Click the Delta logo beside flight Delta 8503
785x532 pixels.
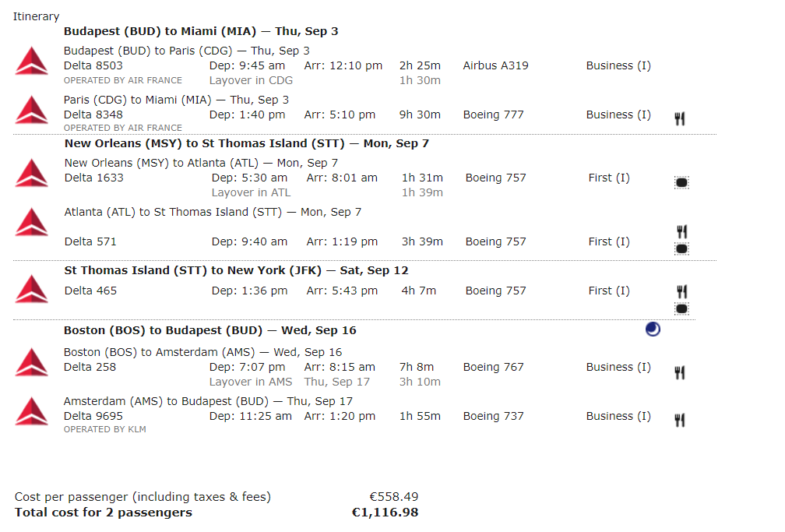(x=31, y=61)
